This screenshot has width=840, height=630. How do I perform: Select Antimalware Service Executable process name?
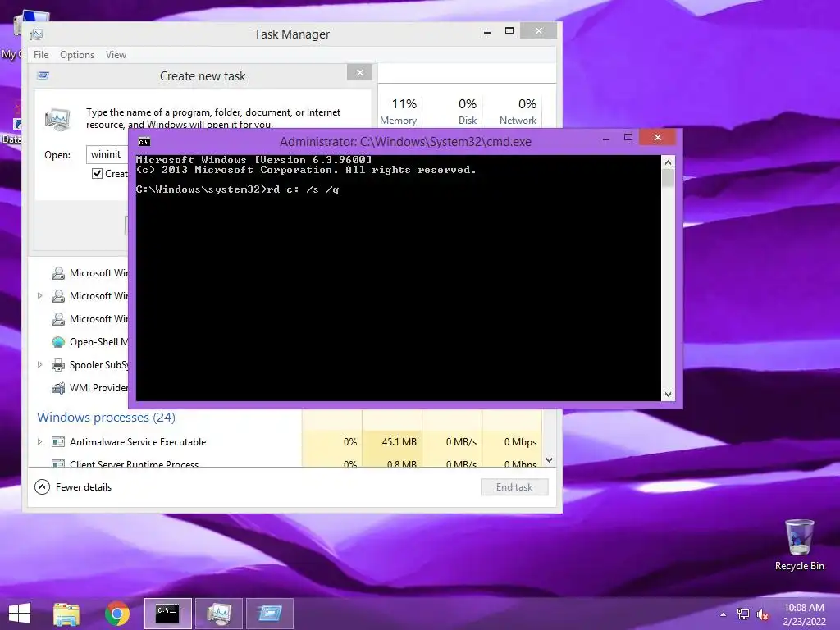click(138, 442)
